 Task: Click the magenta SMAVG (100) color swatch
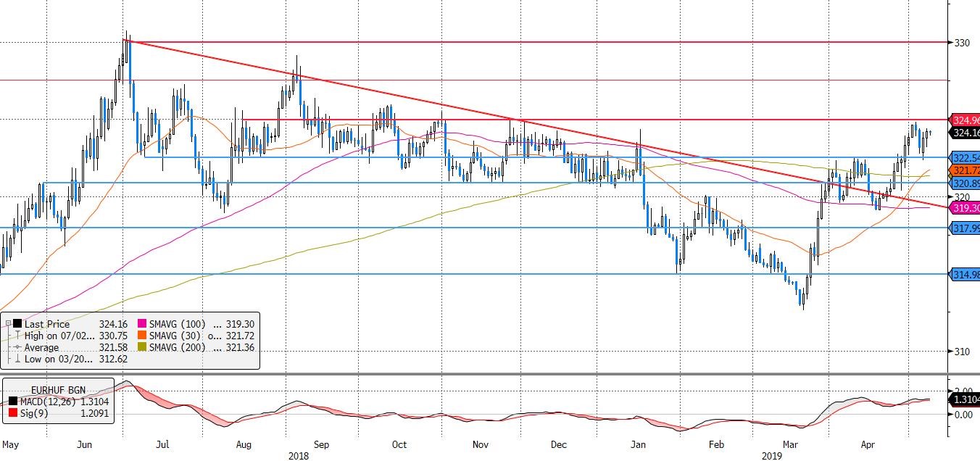coord(141,325)
